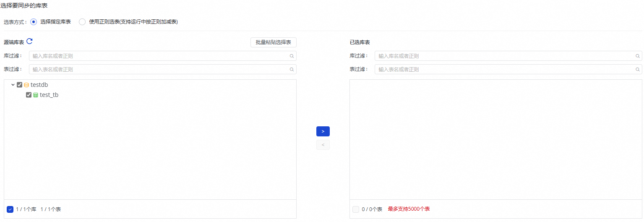Refresh the source database table list
This screenshot has width=644, height=222.
29,42
